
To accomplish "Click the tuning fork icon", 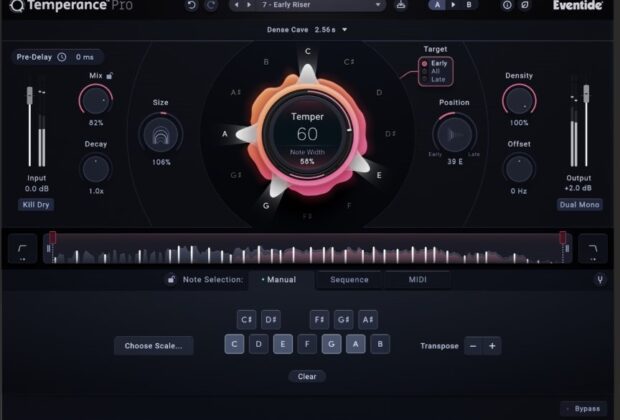I will coord(600,280).
